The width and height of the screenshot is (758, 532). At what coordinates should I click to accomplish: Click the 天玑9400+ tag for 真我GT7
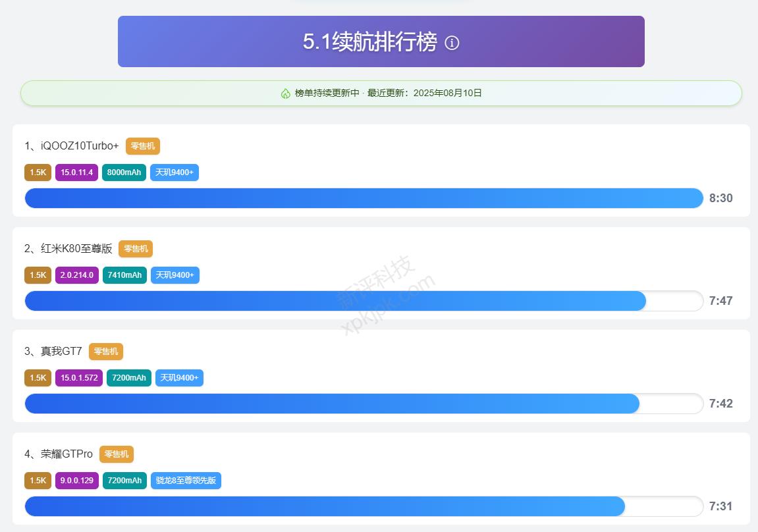coord(179,378)
